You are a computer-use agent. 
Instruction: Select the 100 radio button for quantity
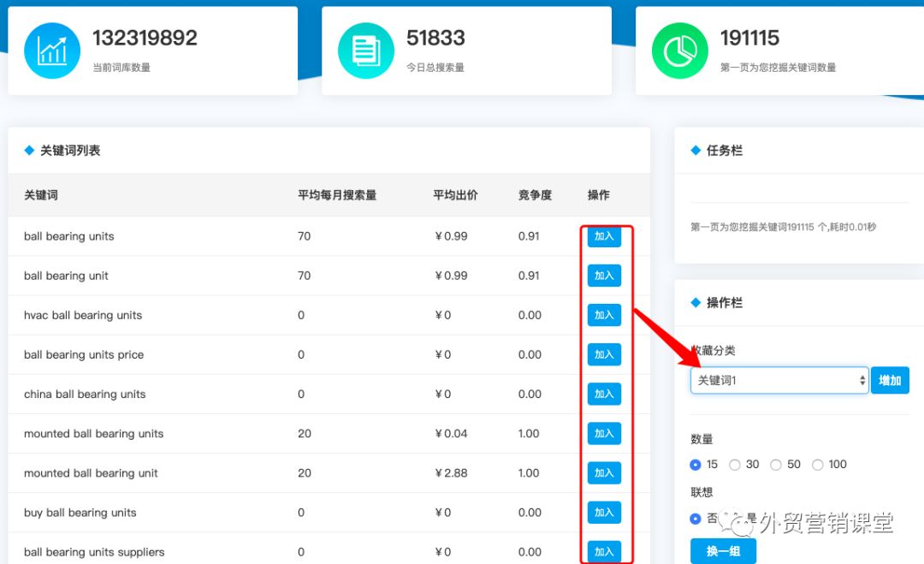(817, 464)
